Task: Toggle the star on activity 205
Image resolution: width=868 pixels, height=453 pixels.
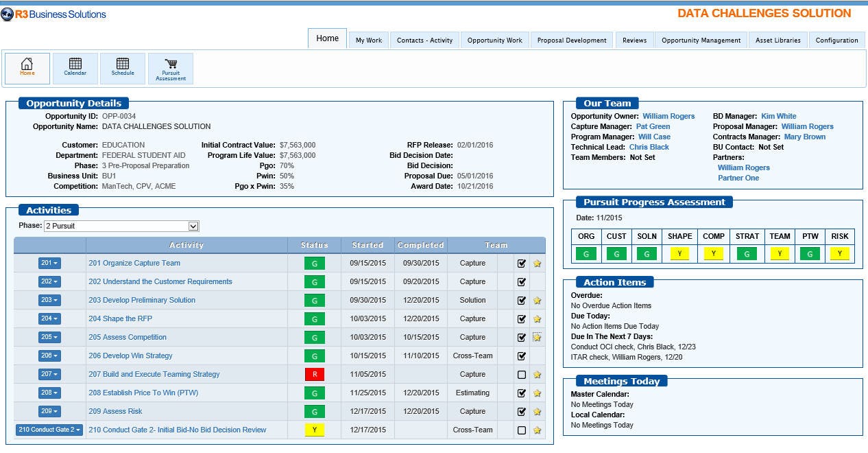Action: point(537,337)
